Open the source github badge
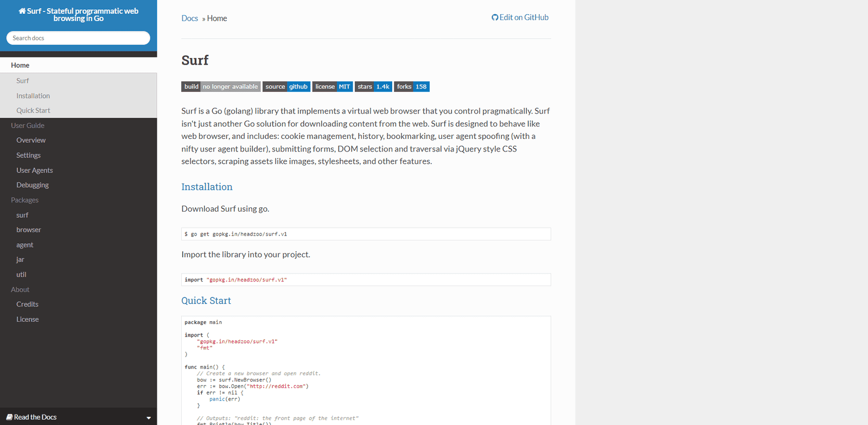 click(x=286, y=87)
